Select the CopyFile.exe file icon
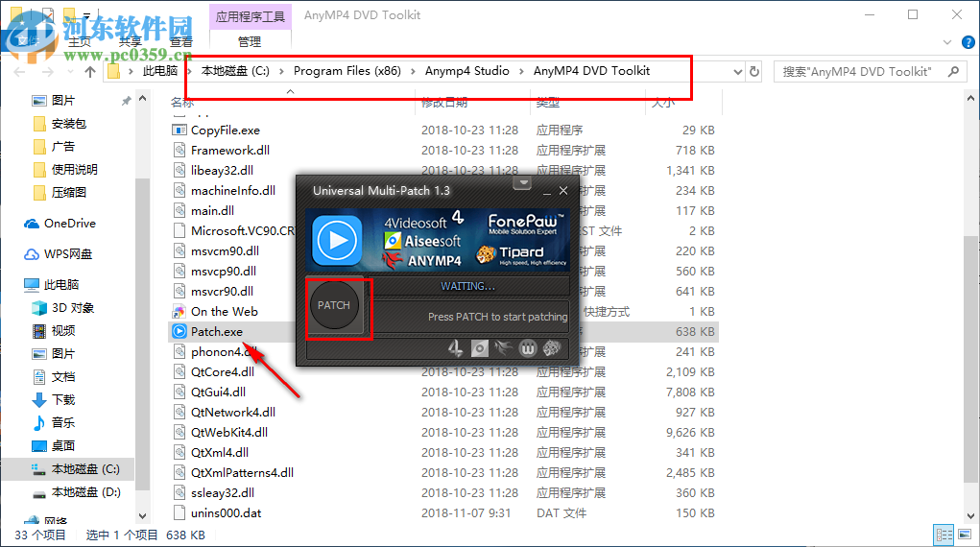980x547 pixels. (x=179, y=130)
